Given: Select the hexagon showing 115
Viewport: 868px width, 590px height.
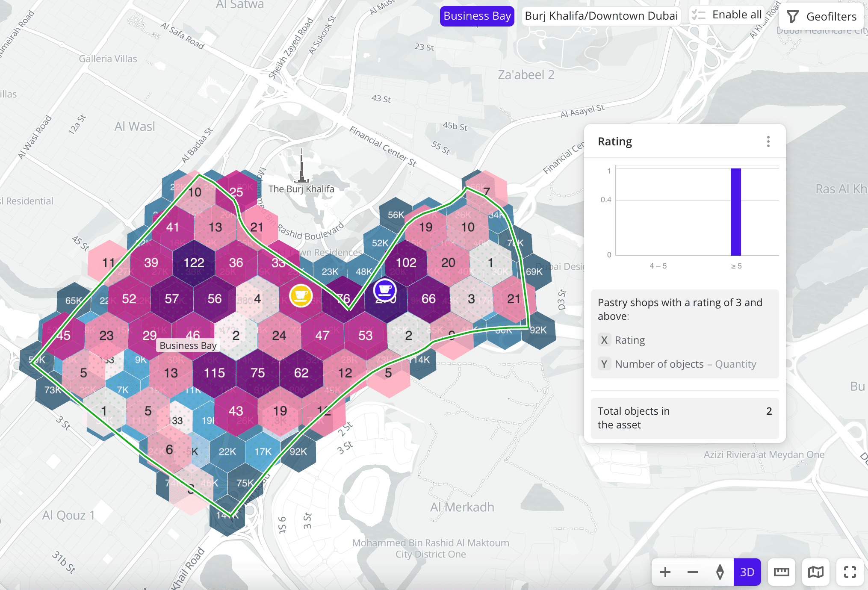Looking at the screenshot, I should (x=214, y=373).
